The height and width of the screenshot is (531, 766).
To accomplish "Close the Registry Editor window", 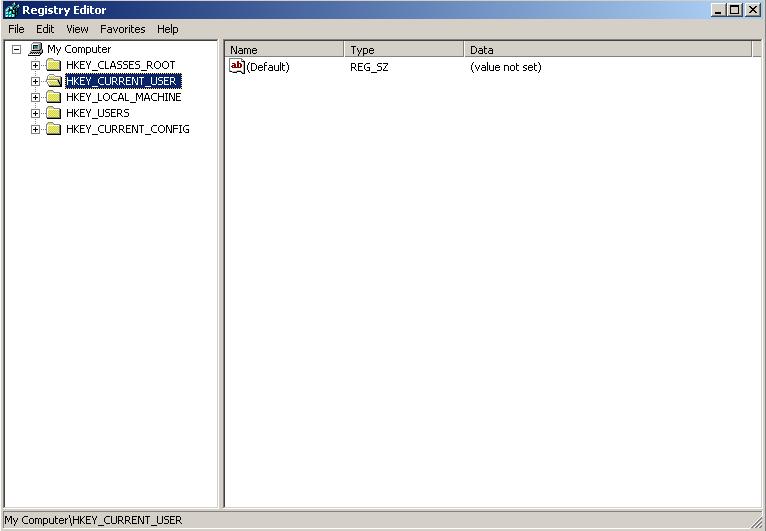I will pyautogui.click(x=753, y=10).
